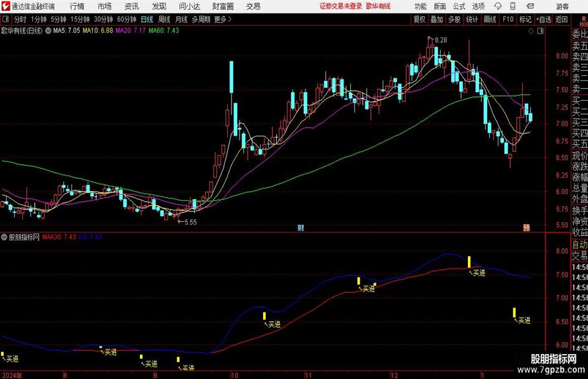Click the 买进 signal near 1 month label
This screenshot has height=379, width=588.
coord(478,273)
